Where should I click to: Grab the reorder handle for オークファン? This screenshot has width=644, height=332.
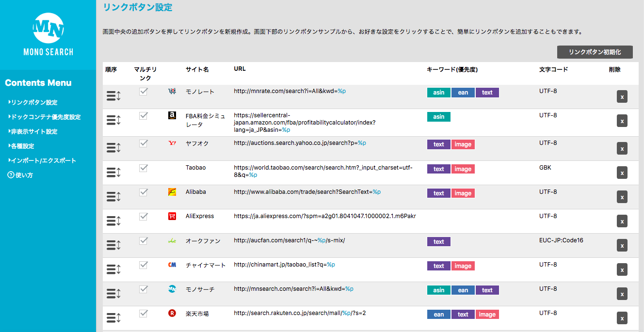click(x=113, y=245)
